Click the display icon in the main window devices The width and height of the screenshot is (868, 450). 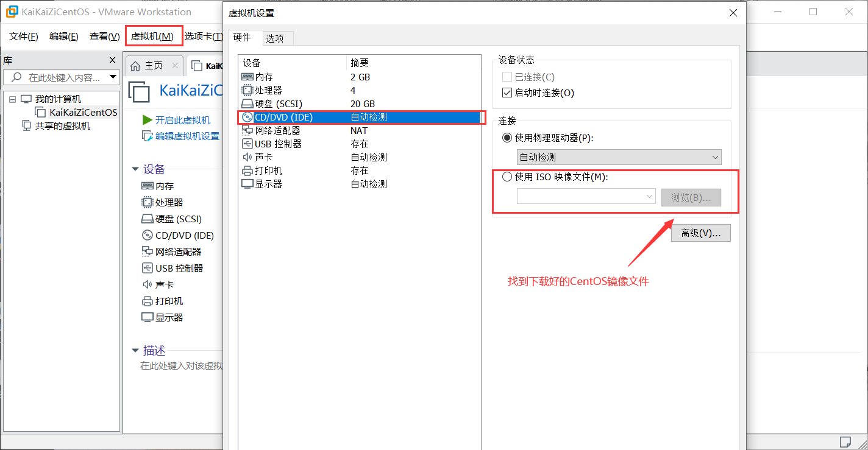pos(147,317)
